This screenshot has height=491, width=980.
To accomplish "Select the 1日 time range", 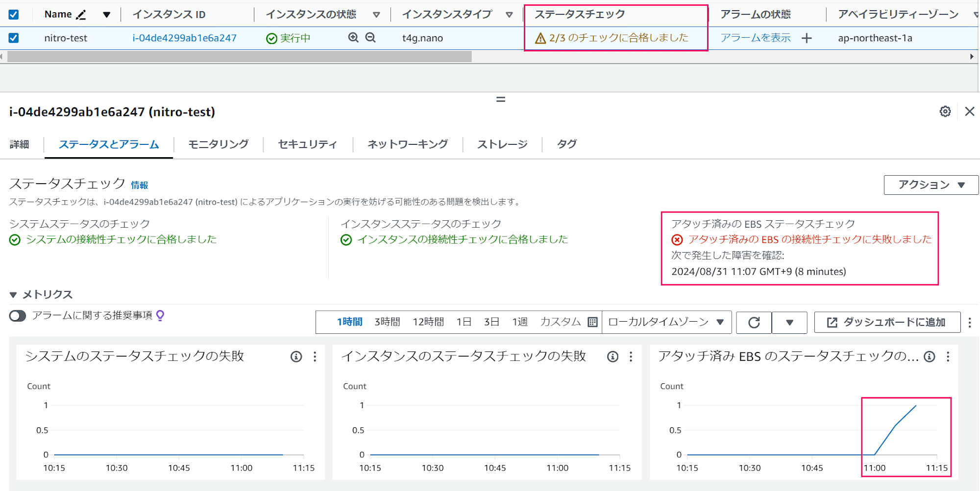I will point(464,322).
